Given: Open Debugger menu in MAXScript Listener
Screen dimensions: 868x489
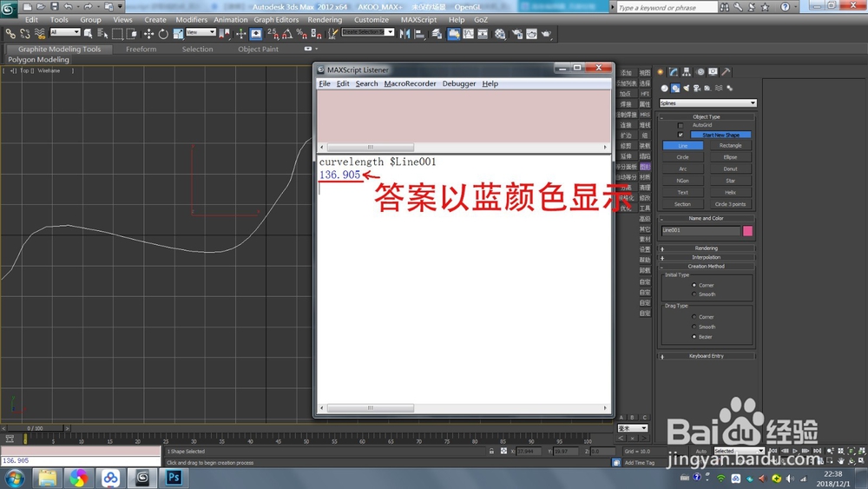Looking at the screenshot, I should [x=459, y=83].
